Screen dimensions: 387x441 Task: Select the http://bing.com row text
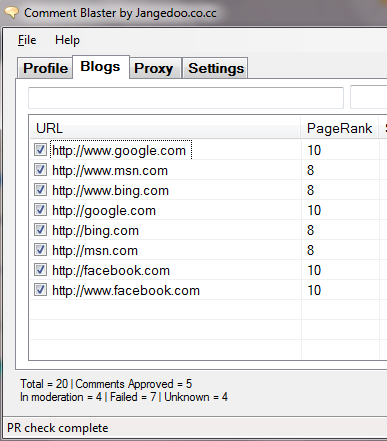pos(95,231)
